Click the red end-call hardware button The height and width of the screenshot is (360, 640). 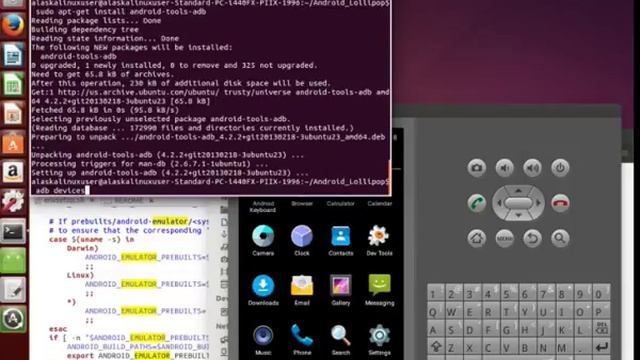(x=560, y=203)
